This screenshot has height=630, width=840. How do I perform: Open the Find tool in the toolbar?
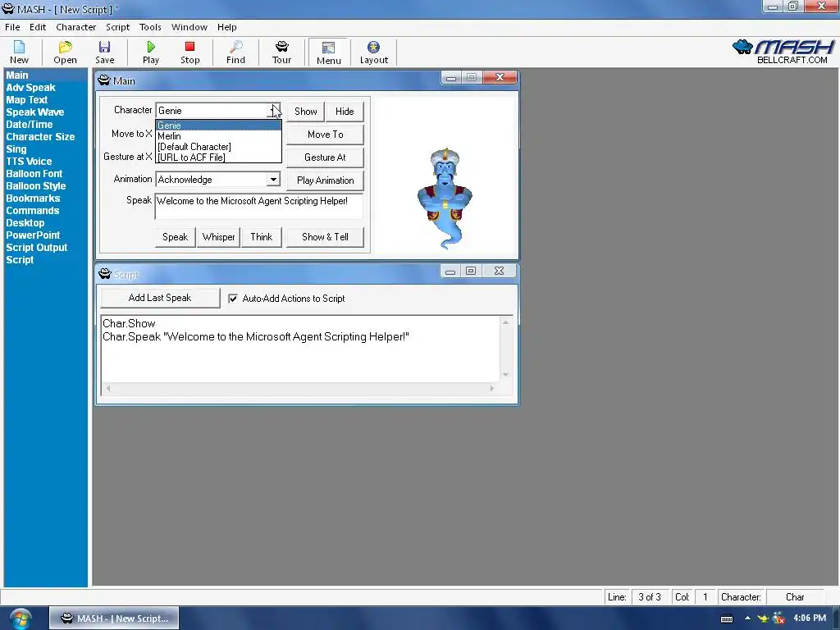point(235,52)
